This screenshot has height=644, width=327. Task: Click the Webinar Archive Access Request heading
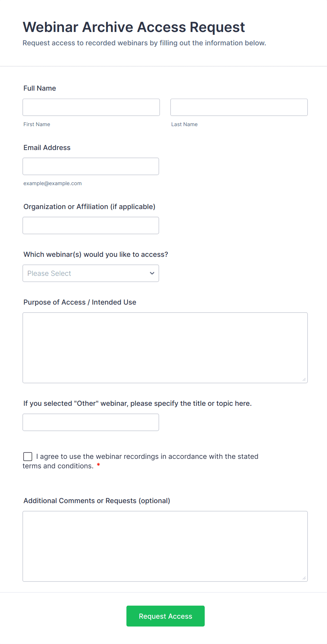click(134, 27)
